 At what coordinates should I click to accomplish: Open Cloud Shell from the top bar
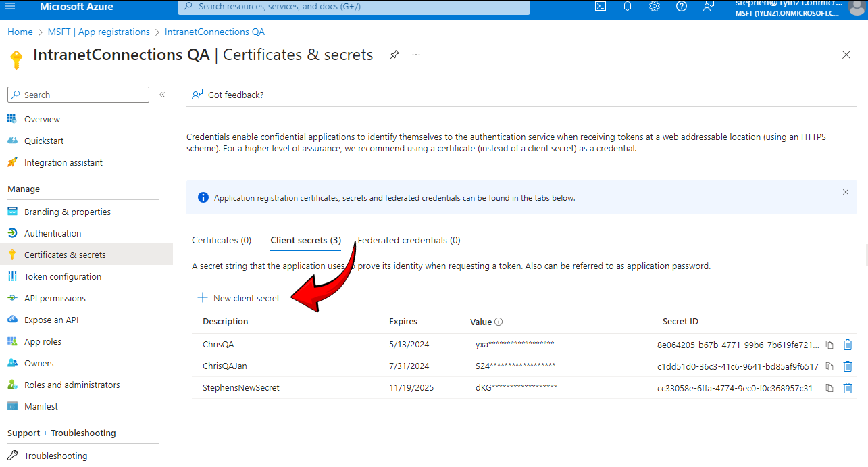click(x=600, y=7)
